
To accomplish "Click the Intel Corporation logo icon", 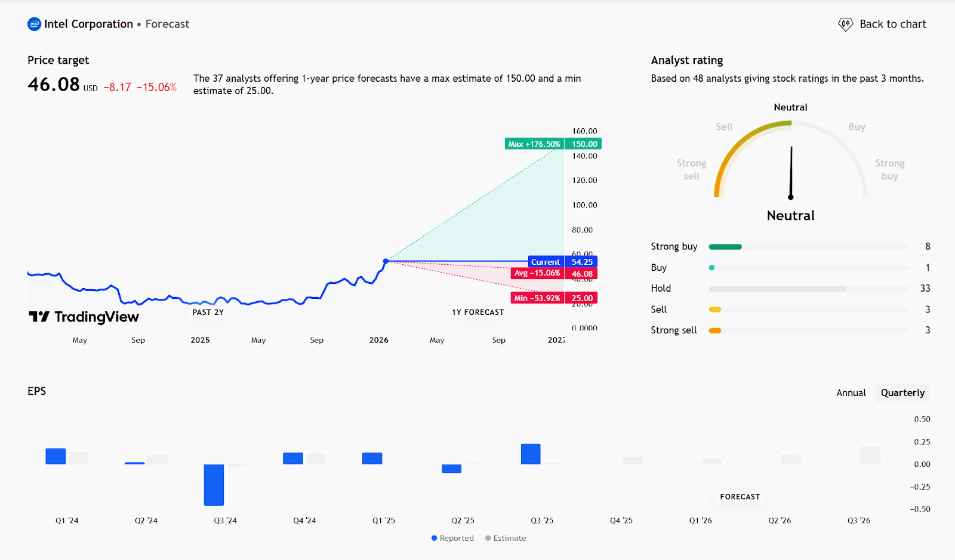I will (x=34, y=24).
